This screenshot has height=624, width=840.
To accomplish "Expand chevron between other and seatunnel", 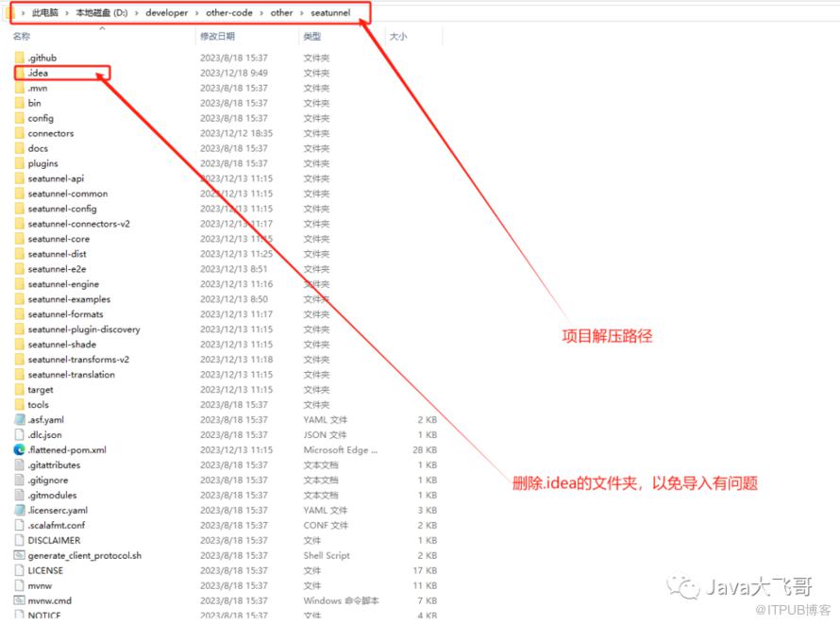I will [302, 13].
